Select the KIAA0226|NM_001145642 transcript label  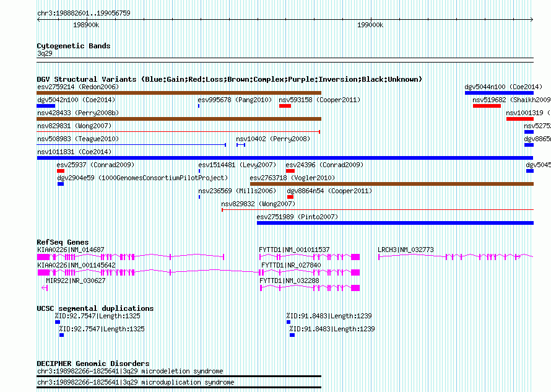click(x=76, y=265)
